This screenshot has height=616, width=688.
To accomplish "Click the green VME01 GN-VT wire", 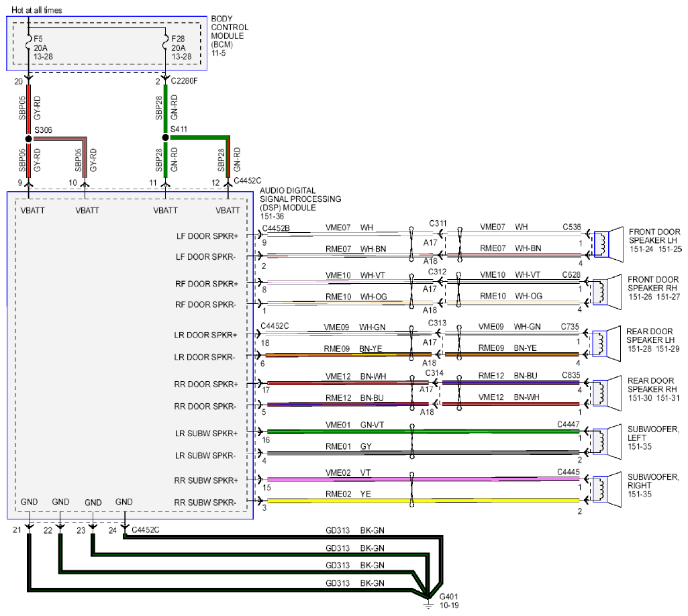I will pyautogui.click(x=423, y=431).
